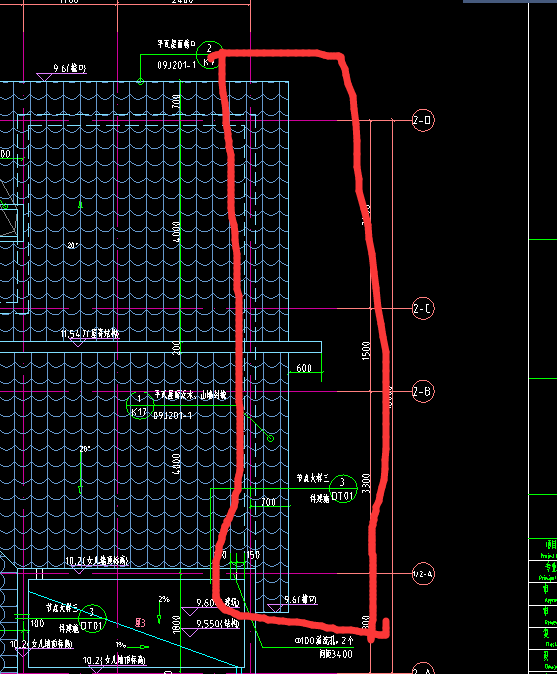Click 09J201-1 text beside K17 bubble

[173, 416]
